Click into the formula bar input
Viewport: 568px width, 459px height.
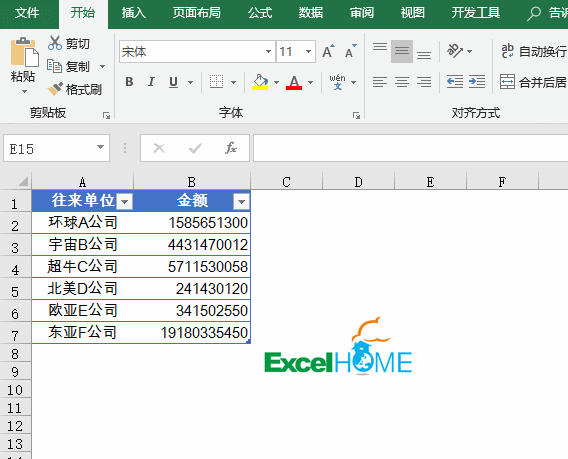(x=410, y=148)
